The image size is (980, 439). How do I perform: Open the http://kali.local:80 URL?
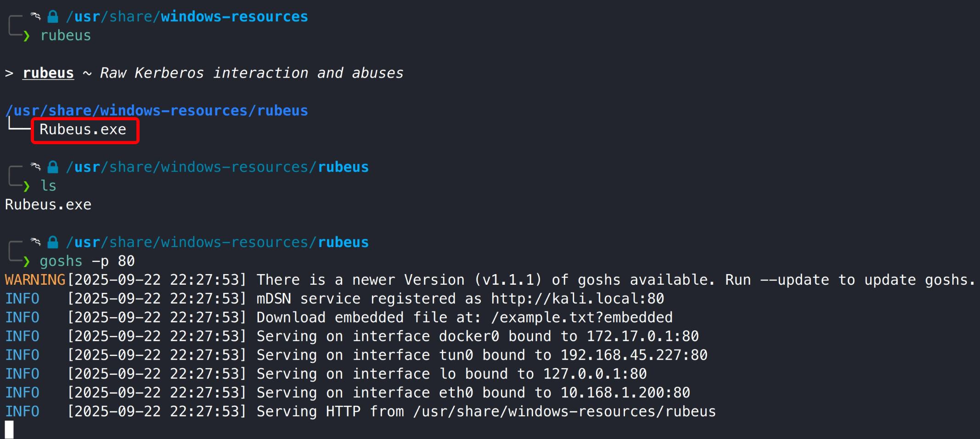(x=577, y=299)
